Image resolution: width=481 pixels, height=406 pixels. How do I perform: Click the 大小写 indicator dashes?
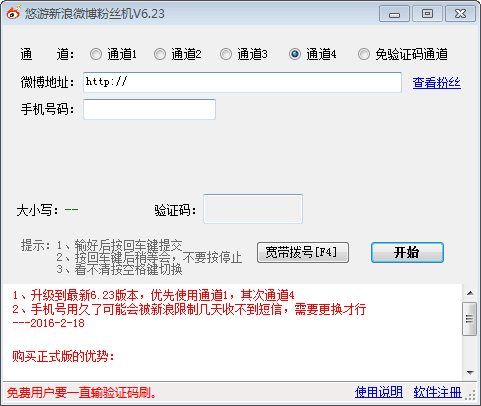tap(71, 210)
